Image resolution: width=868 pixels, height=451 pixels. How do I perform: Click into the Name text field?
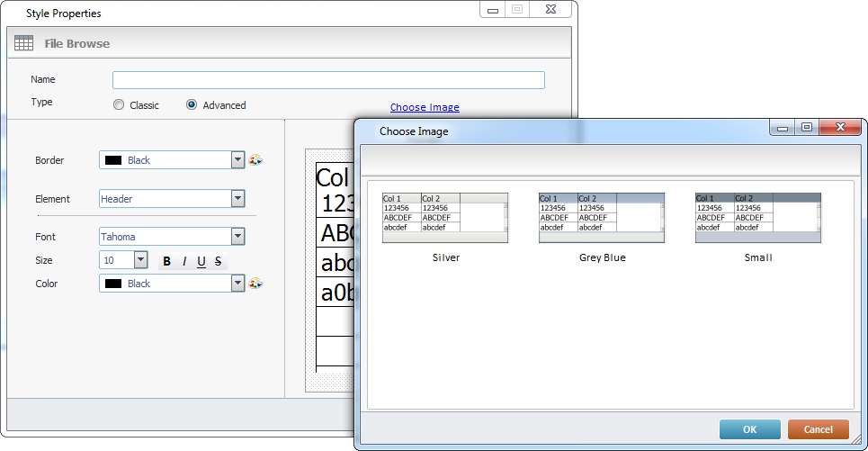point(328,80)
